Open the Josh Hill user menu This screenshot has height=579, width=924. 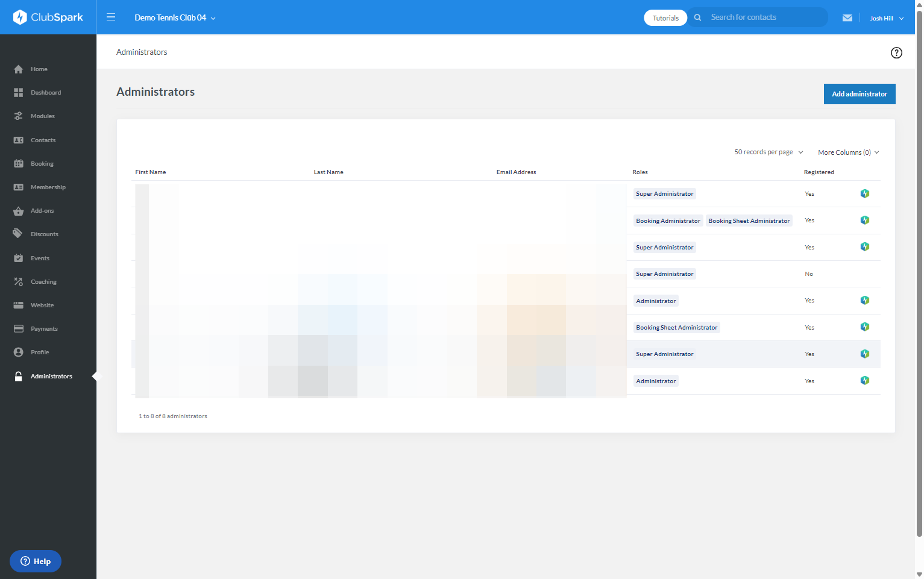[x=887, y=18]
